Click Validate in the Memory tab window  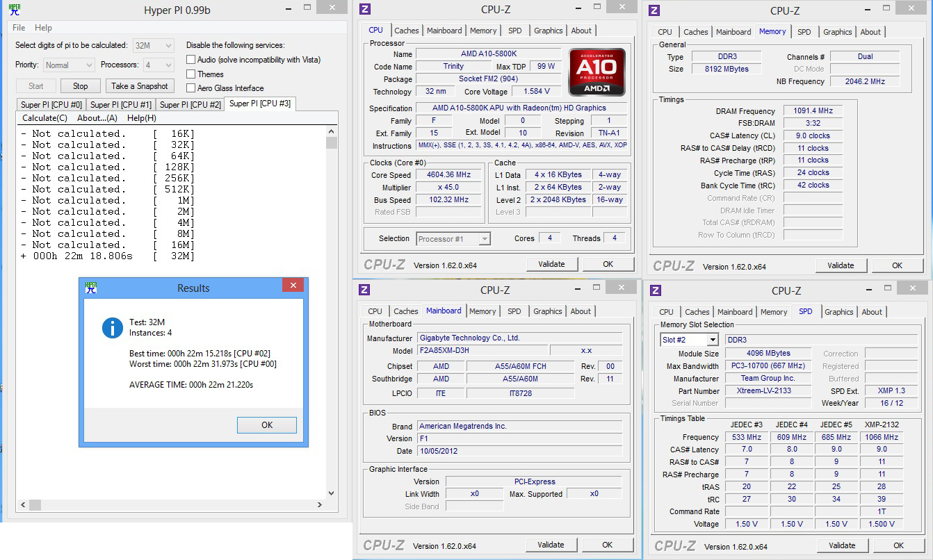pos(841,265)
